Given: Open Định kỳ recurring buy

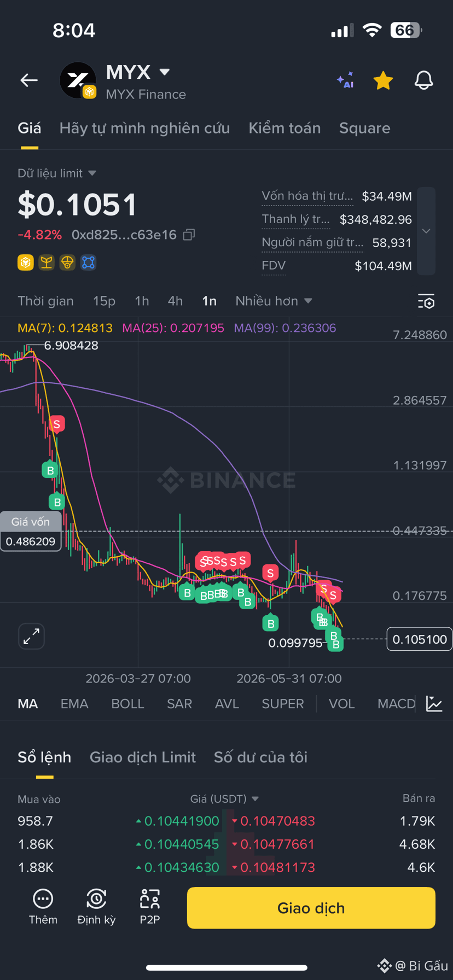Looking at the screenshot, I should click(x=96, y=907).
